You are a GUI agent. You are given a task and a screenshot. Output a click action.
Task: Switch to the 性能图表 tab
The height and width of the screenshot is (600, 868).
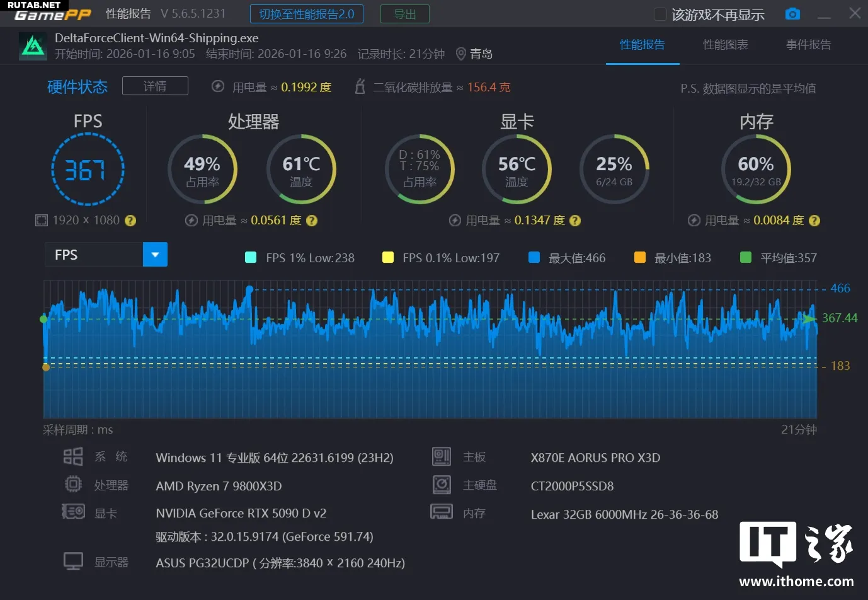coord(725,45)
